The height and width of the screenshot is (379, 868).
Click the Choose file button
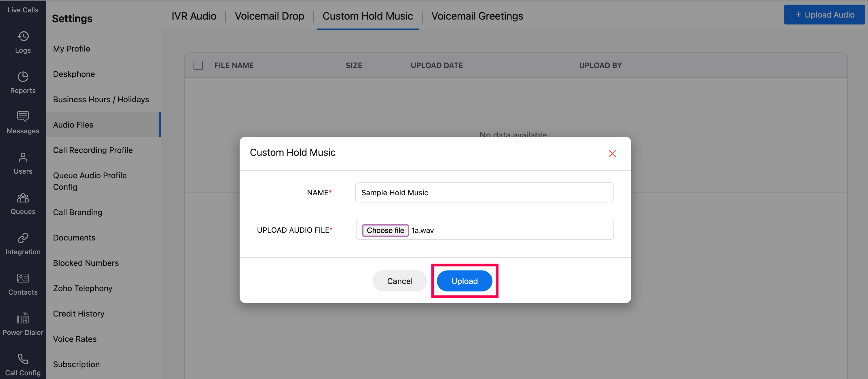pos(385,230)
